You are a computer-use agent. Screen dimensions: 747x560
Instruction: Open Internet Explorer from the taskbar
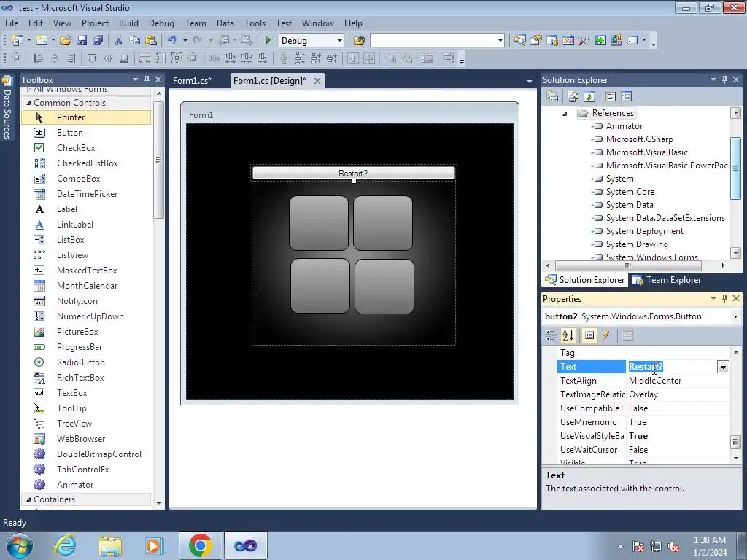point(65,545)
